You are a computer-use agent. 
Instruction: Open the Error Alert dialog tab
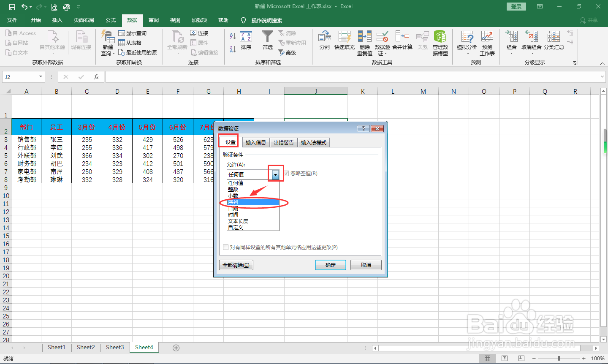284,143
